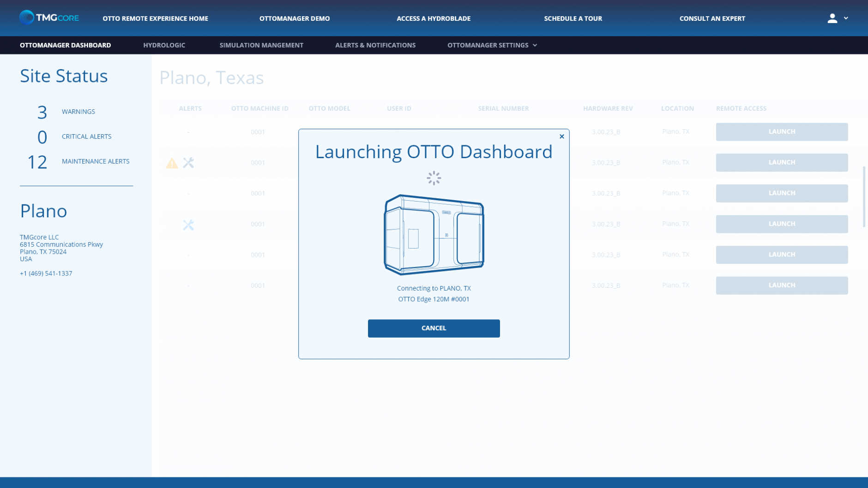Click 'OTTO Edge 120M #0001' text in dialog

coord(434,299)
